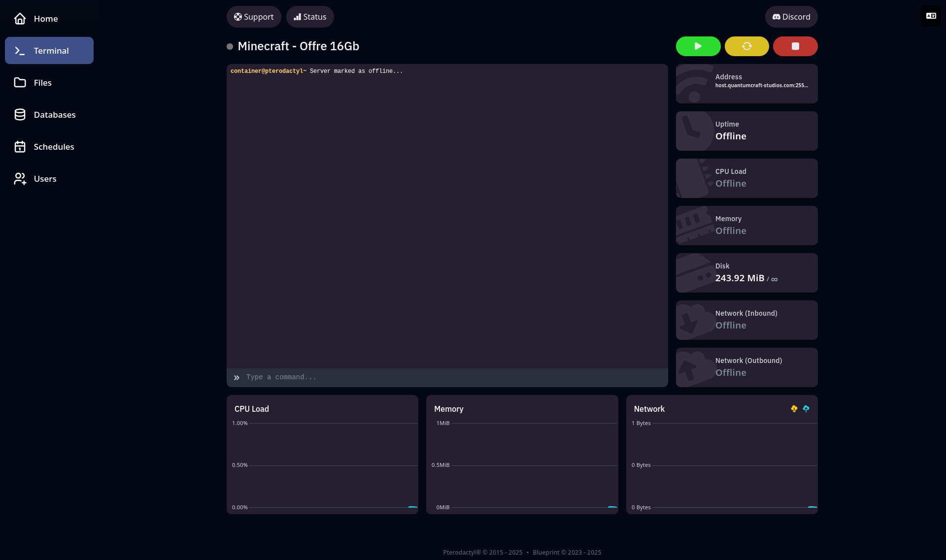The image size is (946, 560).
Task: Click the Disk 243.92 MiB value
Action: click(x=740, y=278)
